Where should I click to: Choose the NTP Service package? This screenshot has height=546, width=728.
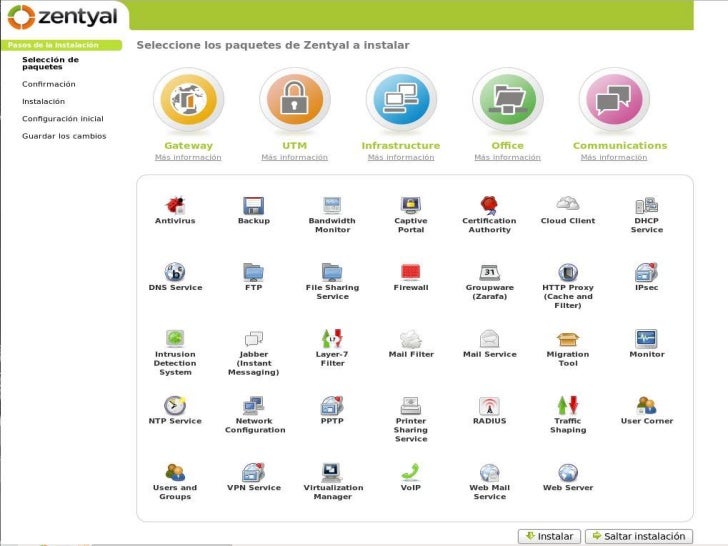[x=175, y=410]
